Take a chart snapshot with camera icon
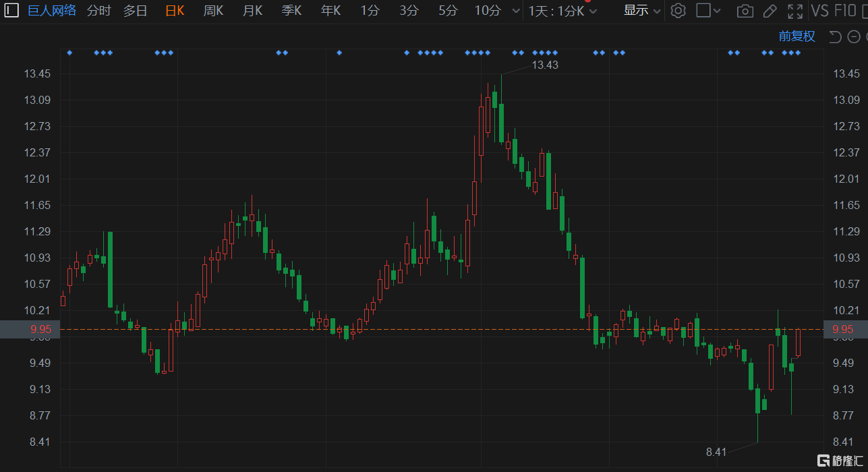Screen dimensions: 868x472 pyautogui.click(x=745, y=11)
